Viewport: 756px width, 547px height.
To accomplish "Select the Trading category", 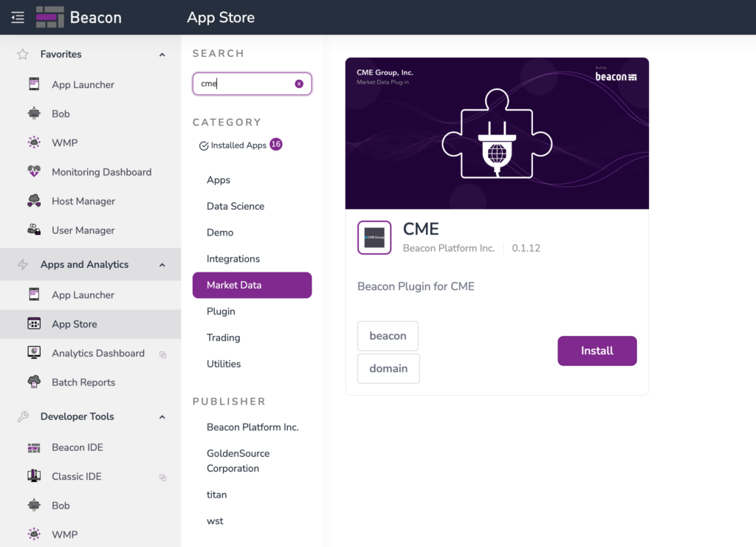I will click(x=223, y=338).
